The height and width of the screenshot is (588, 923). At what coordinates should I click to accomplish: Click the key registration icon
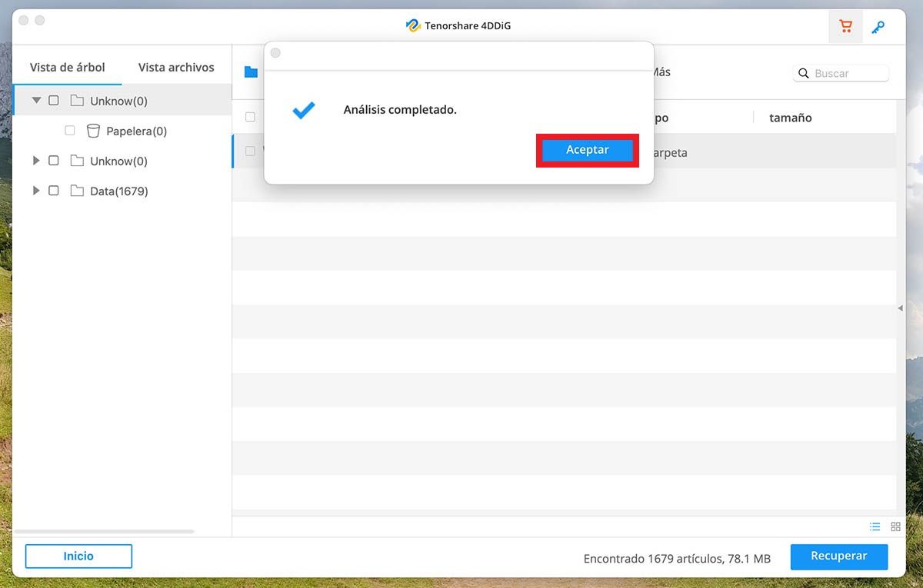[x=878, y=27]
